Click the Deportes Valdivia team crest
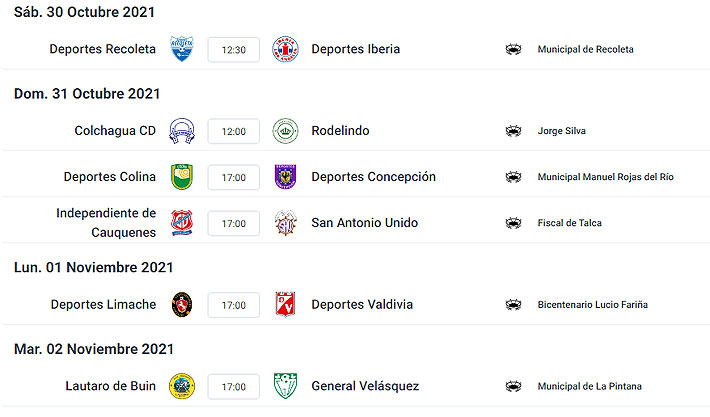Image resolution: width=710 pixels, height=417 pixels. tap(286, 304)
